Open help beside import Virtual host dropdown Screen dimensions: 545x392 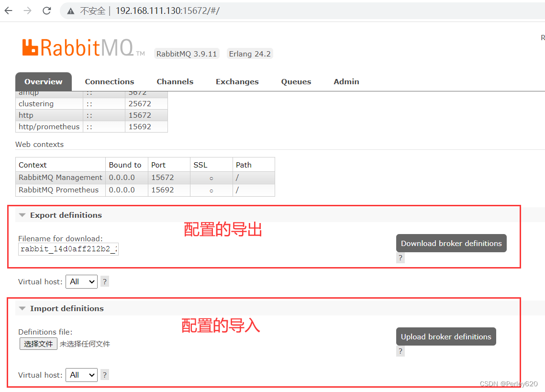point(105,375)
